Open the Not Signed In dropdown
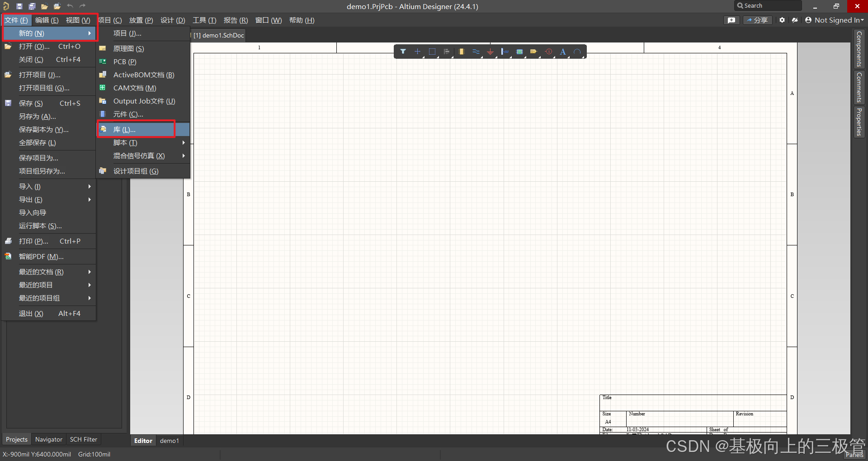The width and height of the screenshot is (868, 461). (835, 20)
